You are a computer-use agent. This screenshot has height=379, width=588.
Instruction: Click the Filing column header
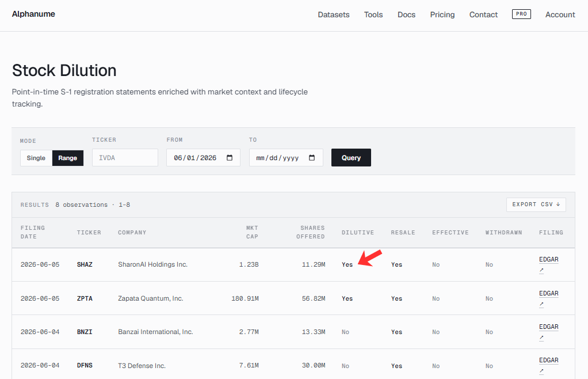point(551,233)
